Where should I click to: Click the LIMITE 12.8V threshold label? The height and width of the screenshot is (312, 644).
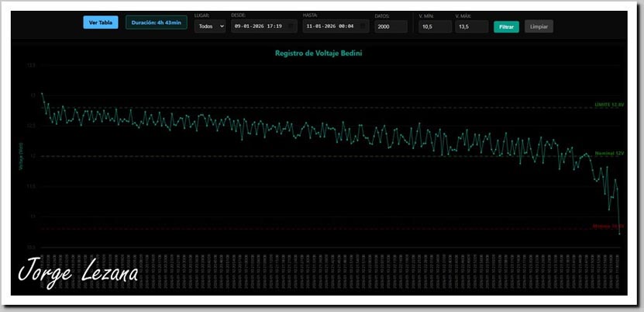coord(609,104)
